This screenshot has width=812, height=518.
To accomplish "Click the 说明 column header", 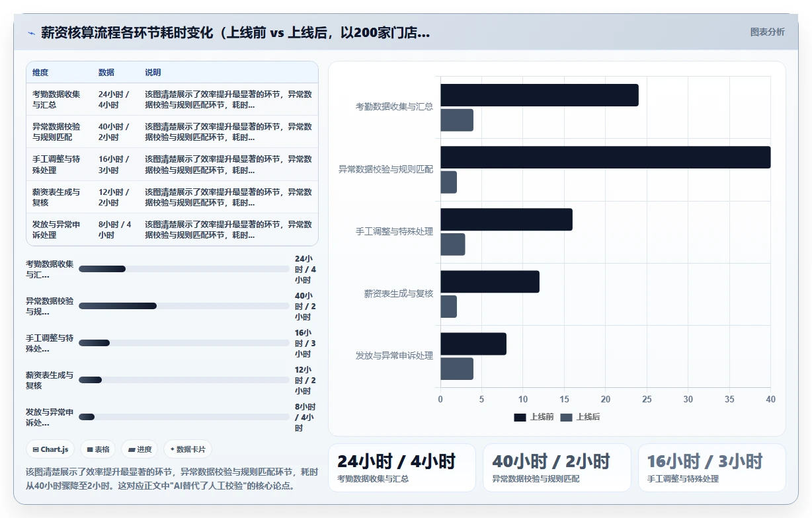I will [x=153, y=72].
